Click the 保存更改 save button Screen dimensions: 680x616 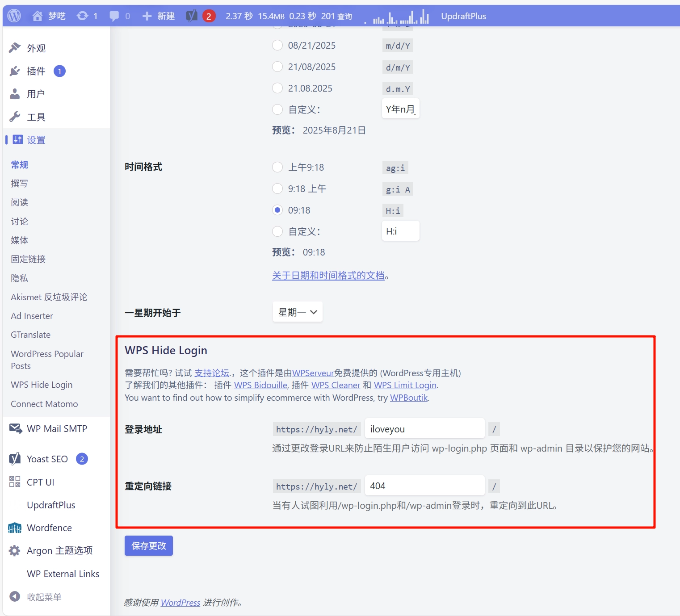(x=149, y=545)
